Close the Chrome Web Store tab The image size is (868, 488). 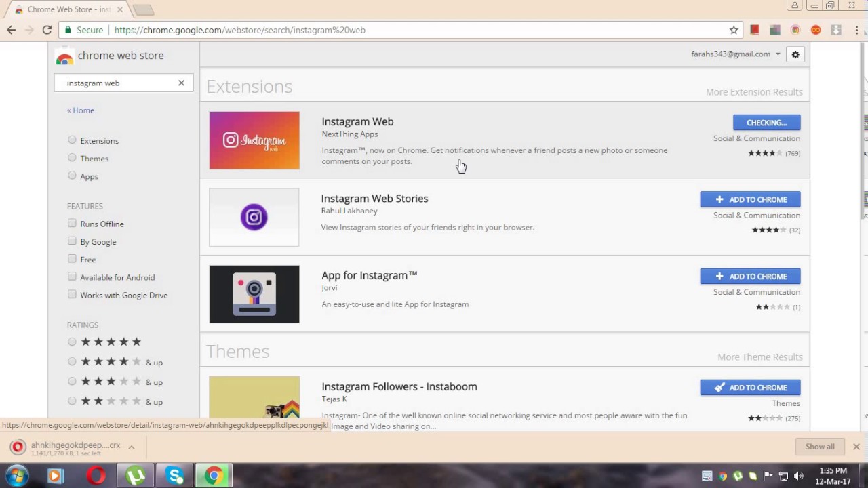point(120,9)
